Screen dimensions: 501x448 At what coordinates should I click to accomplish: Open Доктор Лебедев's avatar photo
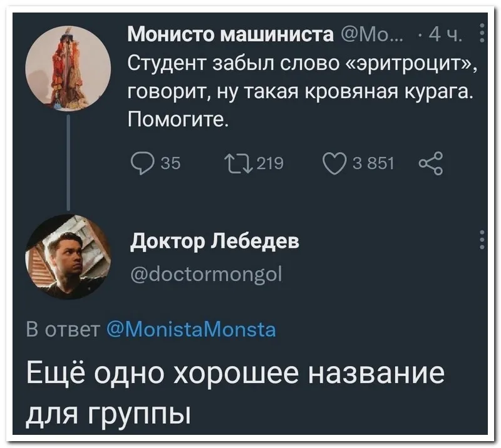coord(68,257)
